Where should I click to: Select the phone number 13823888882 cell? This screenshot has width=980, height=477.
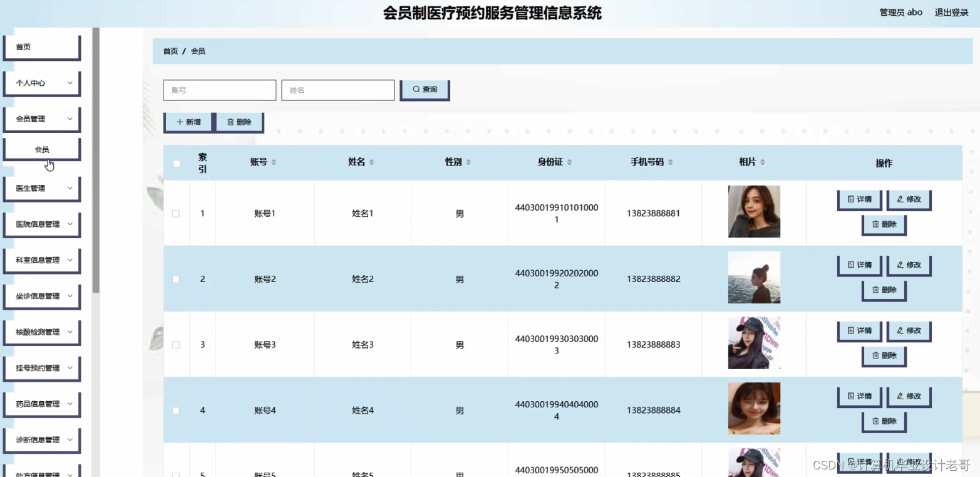pyautogui.click(x=653, y=280)
